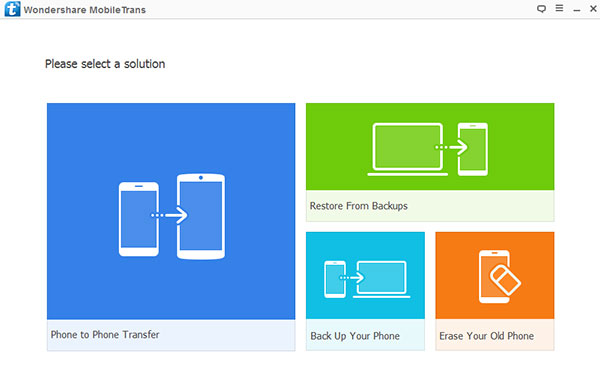The height and width of the screenshot is (385, 600).
Task: Click the laptop graphic in green tile
Action: tap(408, 149)
